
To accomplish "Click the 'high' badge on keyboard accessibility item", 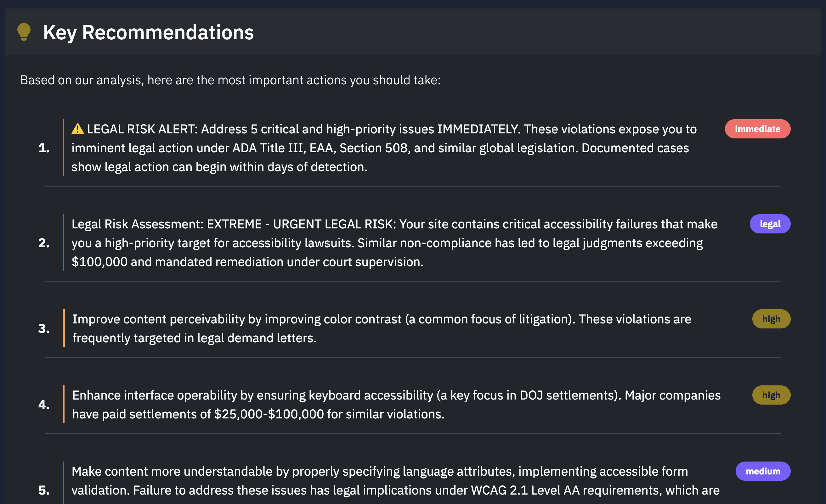I will click(771, 395).
